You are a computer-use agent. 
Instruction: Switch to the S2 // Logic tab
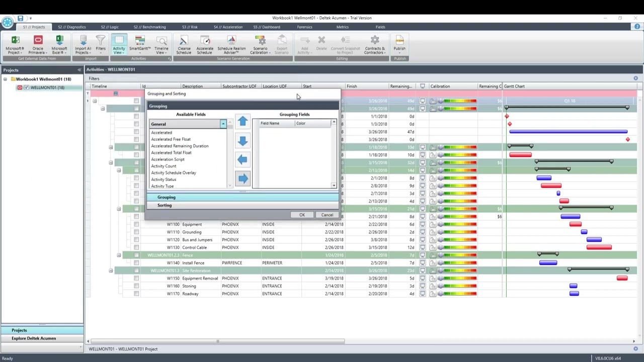(x=109, y=27)
